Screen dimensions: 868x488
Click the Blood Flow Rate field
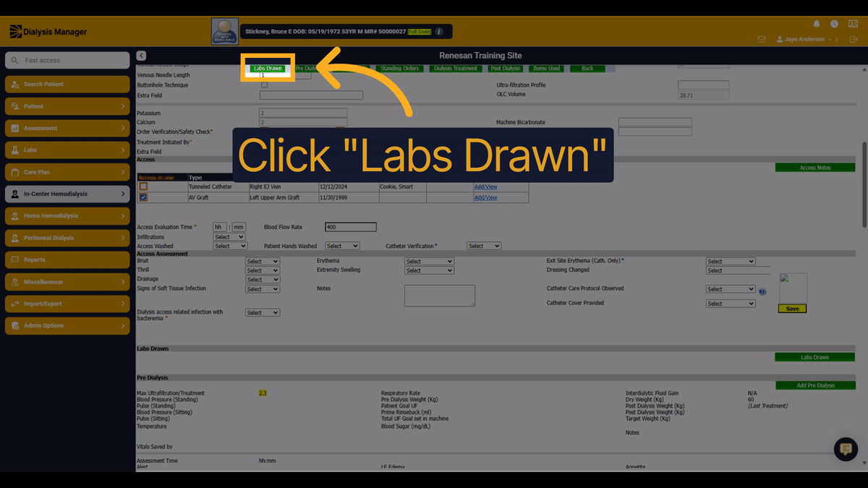point(351,227)
